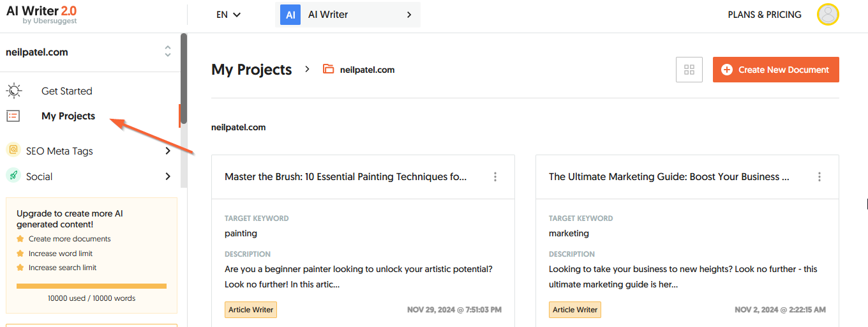Viewport: 868px width, 327px height.
Task: Click the blue AI badge icon
Action: tap(290, 15)
